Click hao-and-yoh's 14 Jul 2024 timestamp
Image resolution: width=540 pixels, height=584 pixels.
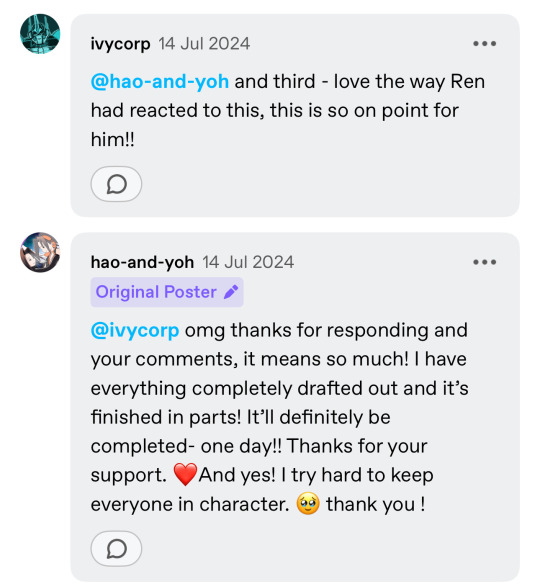coord(248,262)
